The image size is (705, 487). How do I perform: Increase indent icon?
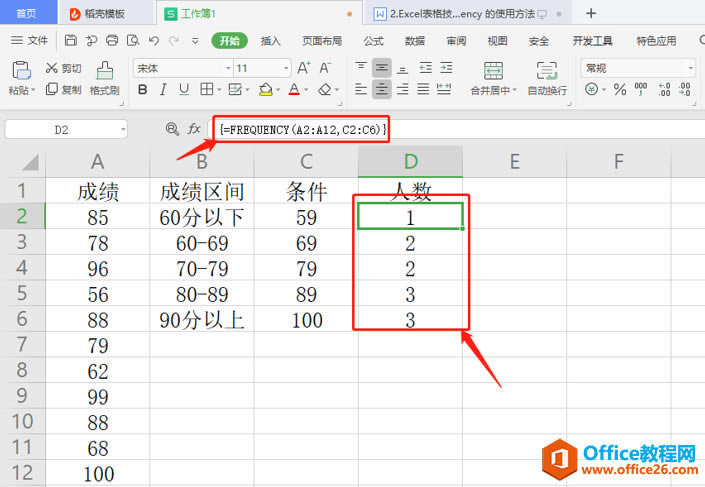[x=446, y=68]
